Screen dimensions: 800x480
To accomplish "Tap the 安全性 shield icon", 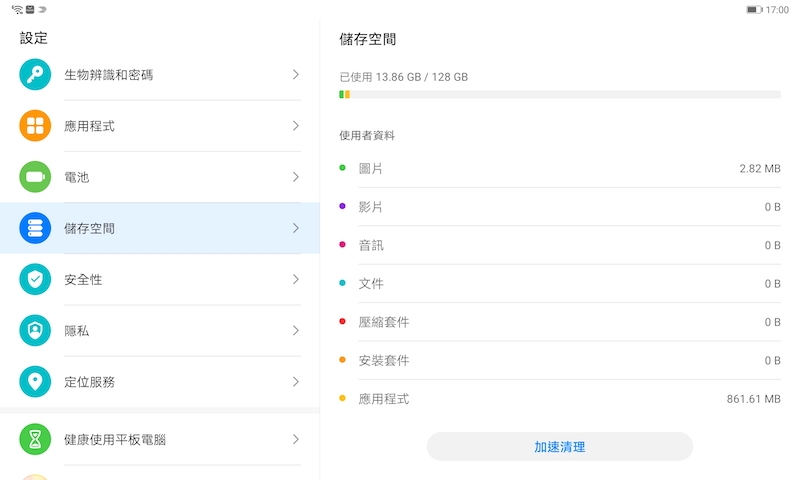I will [x=35, y=279].
